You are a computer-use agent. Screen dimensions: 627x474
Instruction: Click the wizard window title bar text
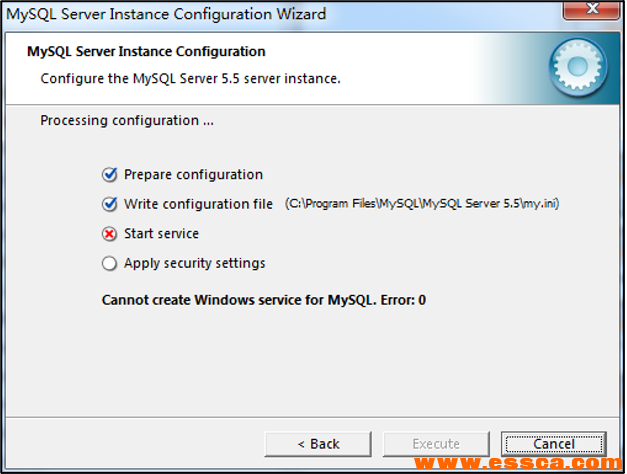(x=166, y=14)
